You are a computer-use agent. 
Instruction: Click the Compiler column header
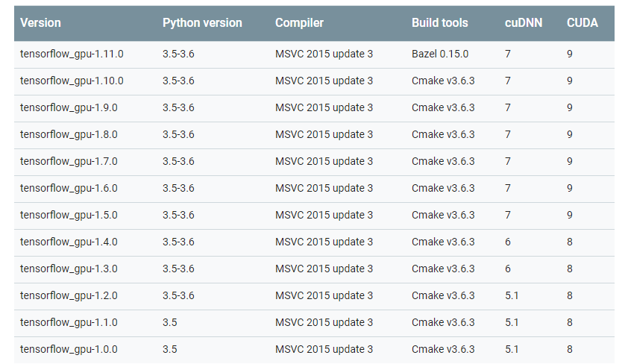(299, 23)
